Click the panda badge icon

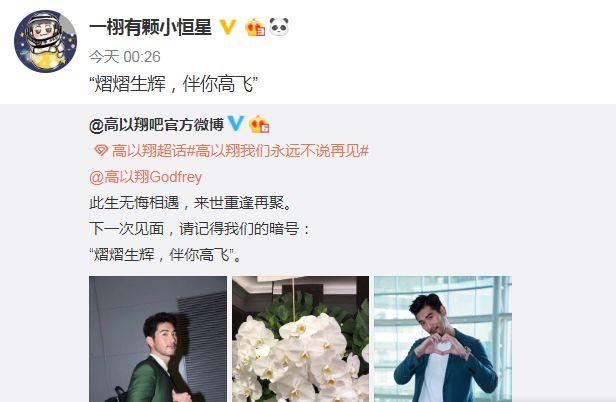pos(279,27)
